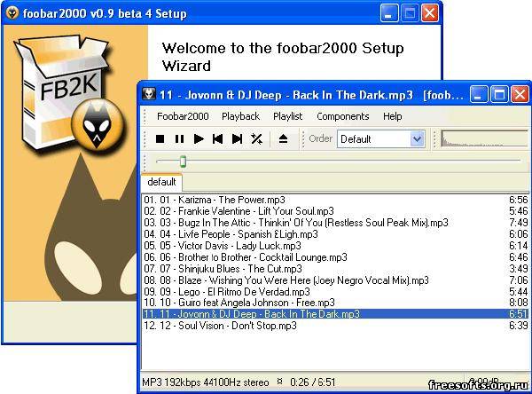
Task: Select track 01 Karizma - The Power.mp3
Action: tap(335, 200)
